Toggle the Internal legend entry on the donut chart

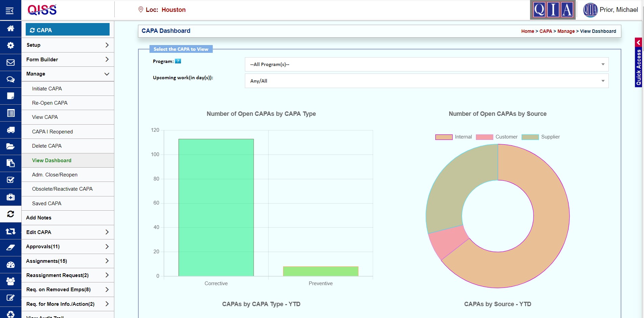[463, 137]
